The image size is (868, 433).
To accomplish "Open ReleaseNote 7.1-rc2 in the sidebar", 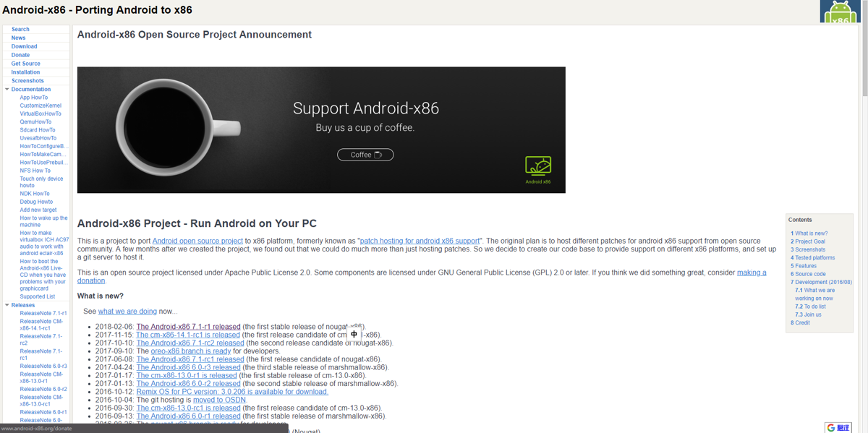I will (x=41, y=340).
